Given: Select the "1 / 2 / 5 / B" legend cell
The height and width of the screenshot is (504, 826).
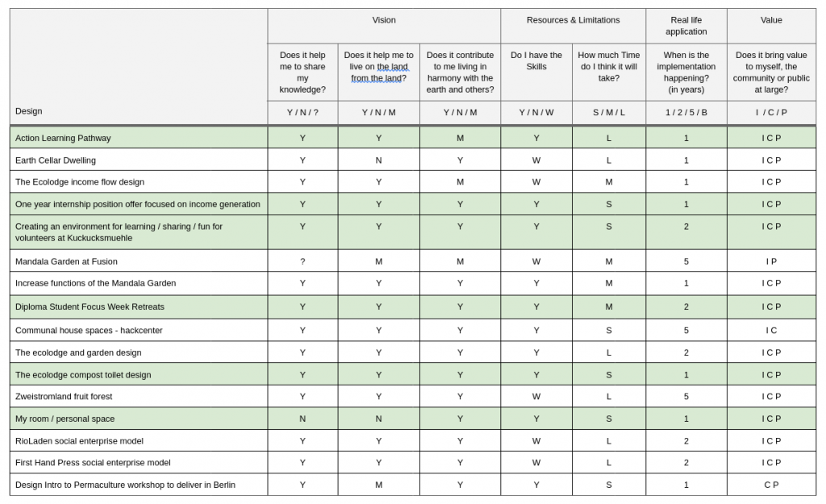Looking at the screenshot, I should click(x=686, y=113).
